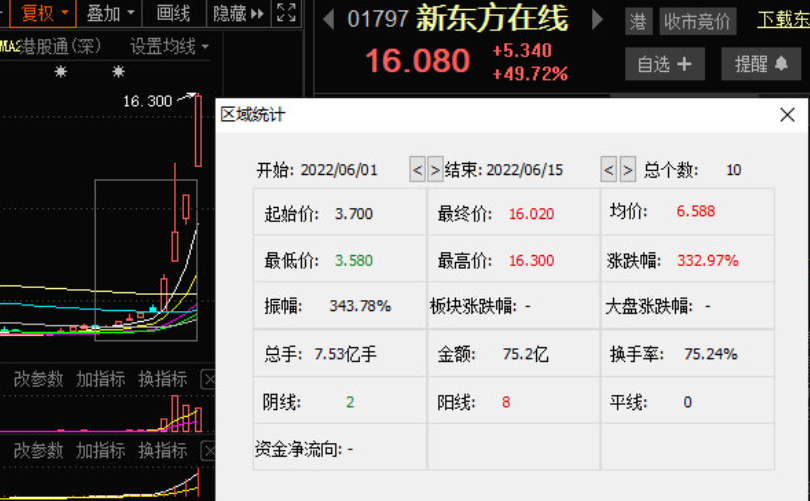Click the stock name 新东方在线
This screenshot has width=810, height=501.
click(492, 19)
